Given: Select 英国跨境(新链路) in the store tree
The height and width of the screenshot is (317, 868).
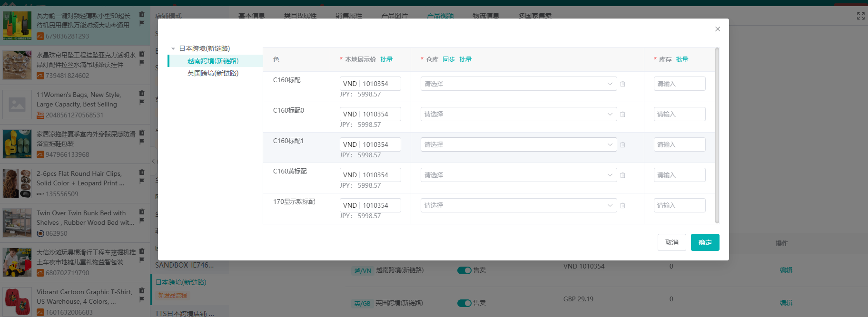Looking at the screenshot, I should [213, 73].
